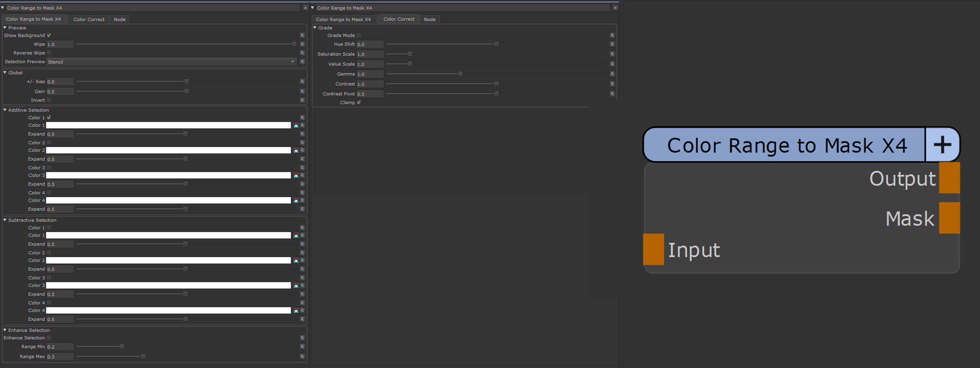Screen dimensions: 980x368
Task: Reset the Range Max parameter with R
Action: (302, 356)
